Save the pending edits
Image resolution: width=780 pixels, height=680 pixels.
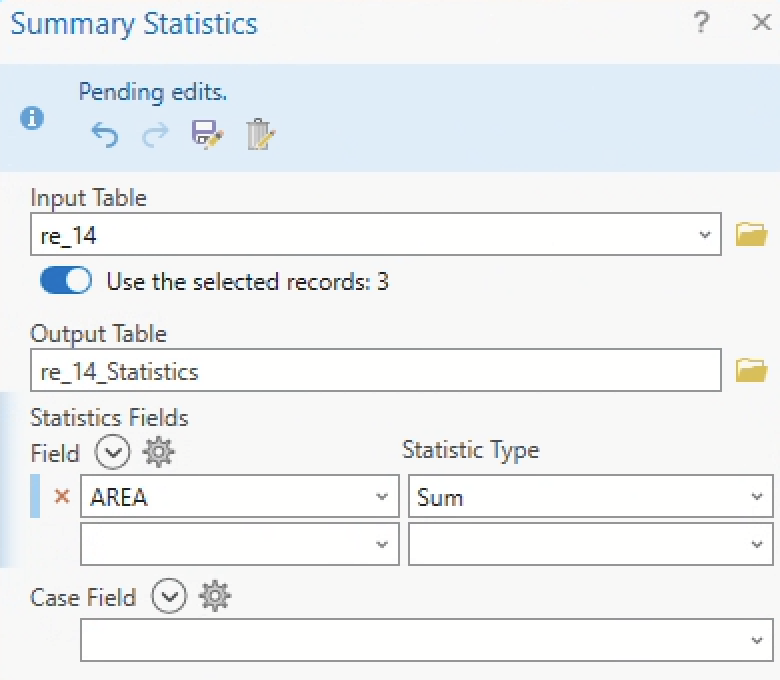(x=207, y=134)
